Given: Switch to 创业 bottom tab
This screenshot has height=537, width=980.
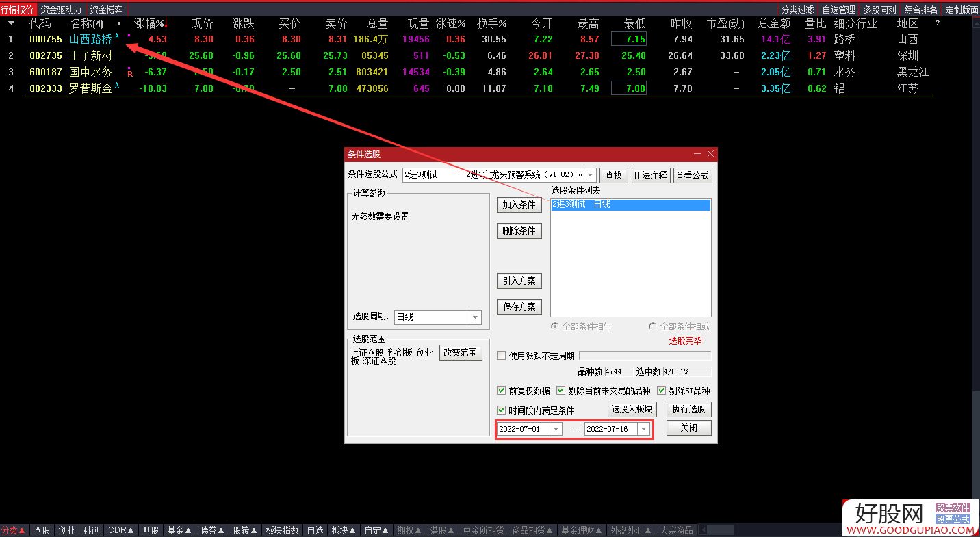Looking at the screenshot, I should 66,530.
